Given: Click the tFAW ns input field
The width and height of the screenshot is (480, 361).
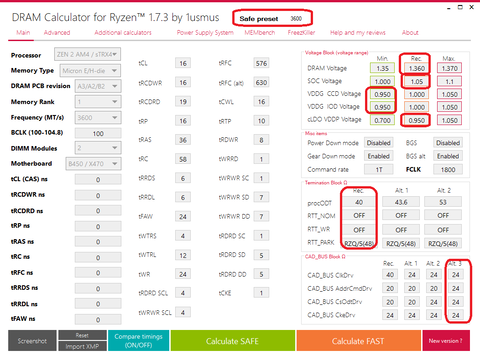Looking at the screenshot, I should pos(98,319).
